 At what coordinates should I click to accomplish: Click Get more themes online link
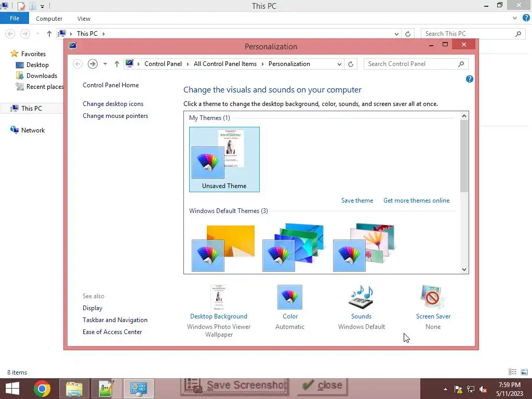pyautogui.click(x=416, y=201)
